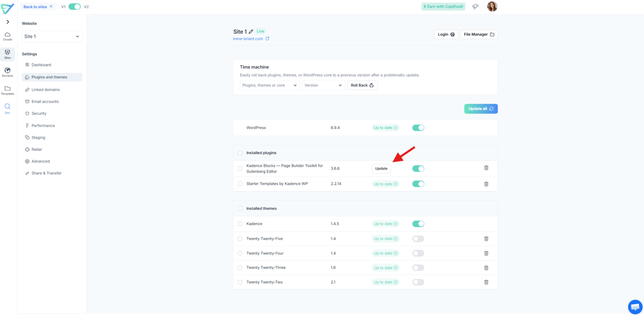Viewport: 644px width, 315px height.
Task: Open the announcements megaphone icon
Action: (475, 6)
